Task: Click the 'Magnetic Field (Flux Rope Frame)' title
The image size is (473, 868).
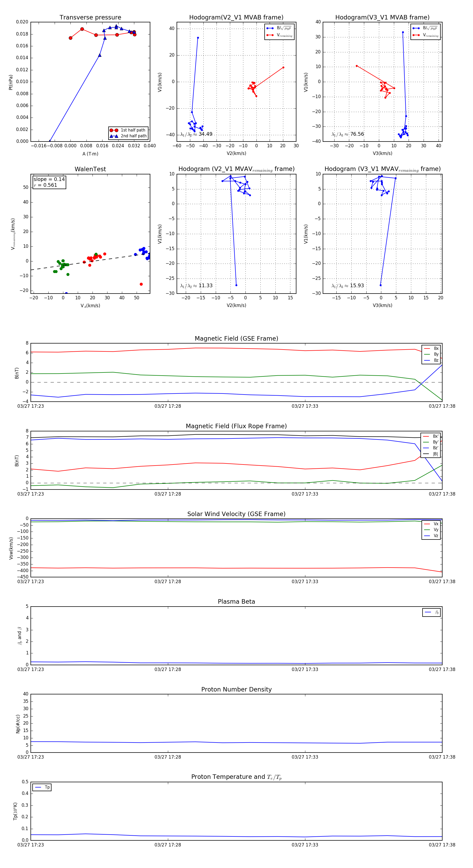Action: tap(236, 426)
